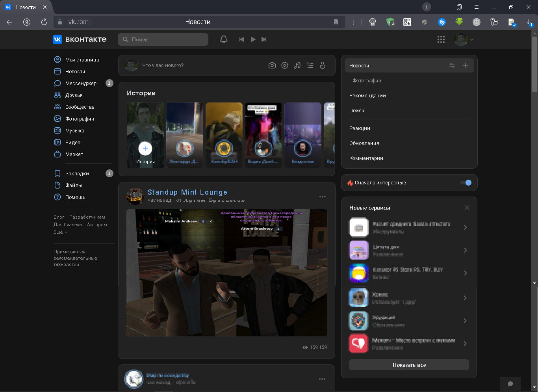Reload the page in browser

pyautogui.click(x=44, y=22)
